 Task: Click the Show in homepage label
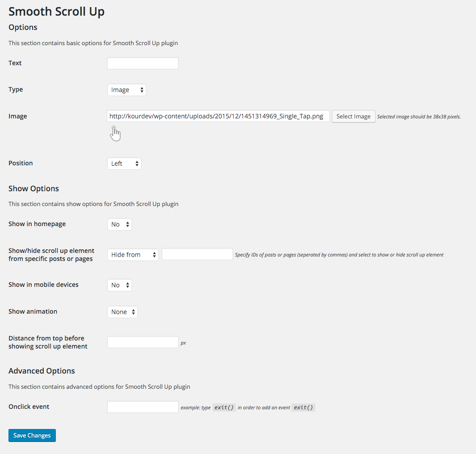pos(37,224)
